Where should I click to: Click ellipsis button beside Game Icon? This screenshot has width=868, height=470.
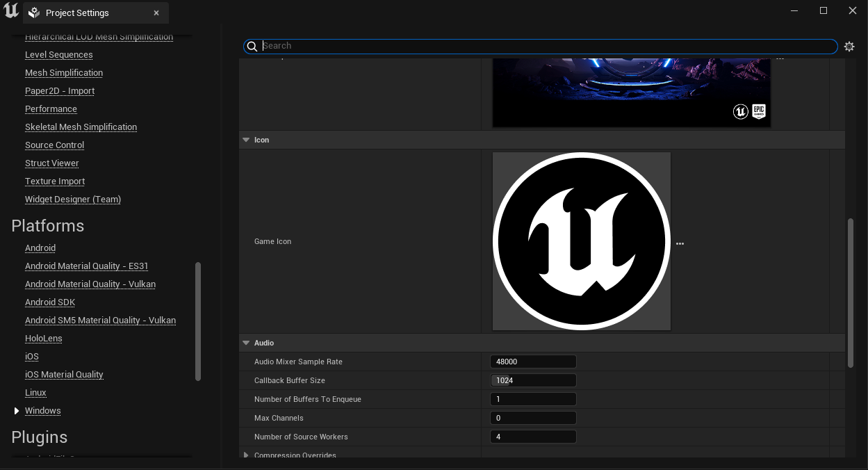[680, 243]
